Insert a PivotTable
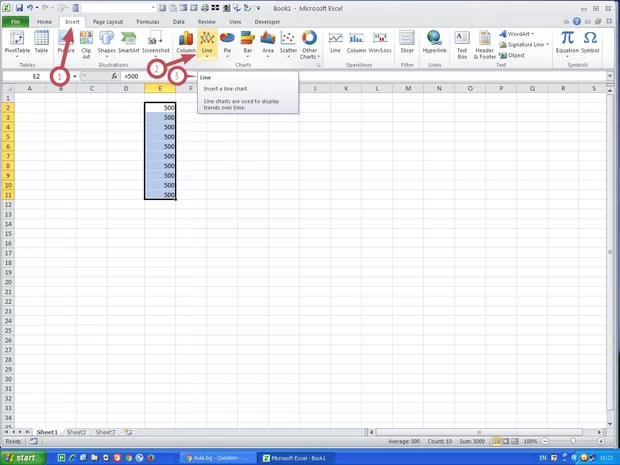This screenshot has width=620, height=465. coord(17,42)
